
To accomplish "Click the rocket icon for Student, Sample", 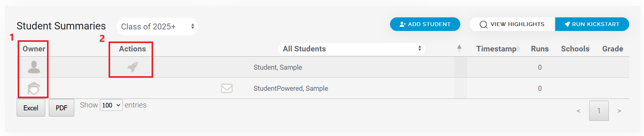I will click(133, 67).
